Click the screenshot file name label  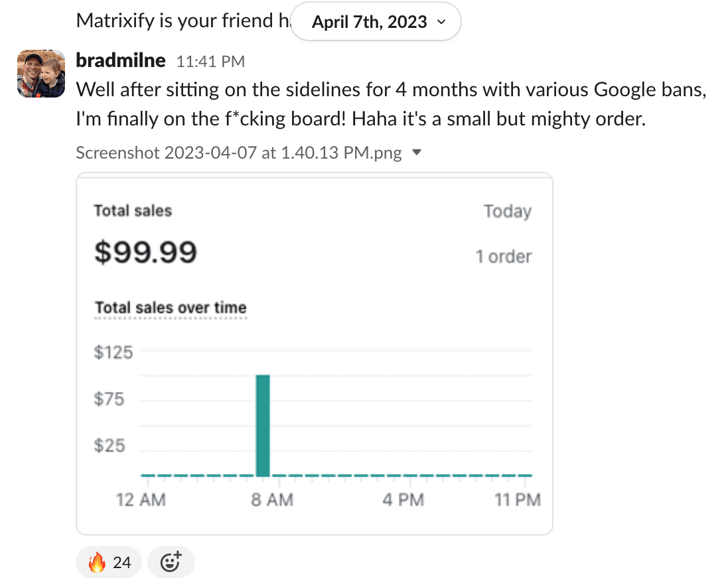pos(239,153)
